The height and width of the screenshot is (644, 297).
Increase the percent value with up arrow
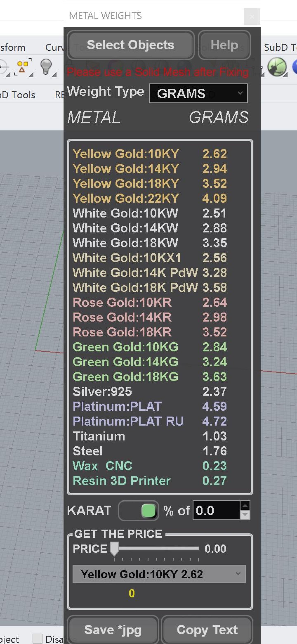(x=245, y=506)
